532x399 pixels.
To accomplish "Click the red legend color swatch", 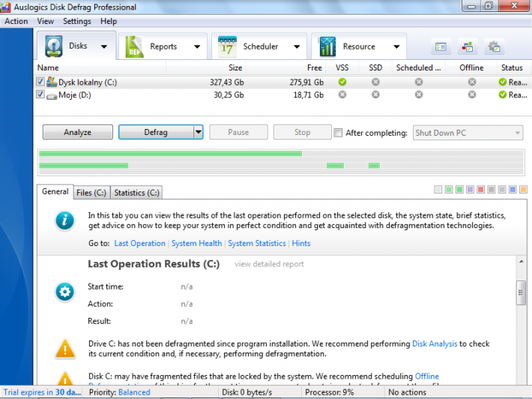I will pos(480,189).
